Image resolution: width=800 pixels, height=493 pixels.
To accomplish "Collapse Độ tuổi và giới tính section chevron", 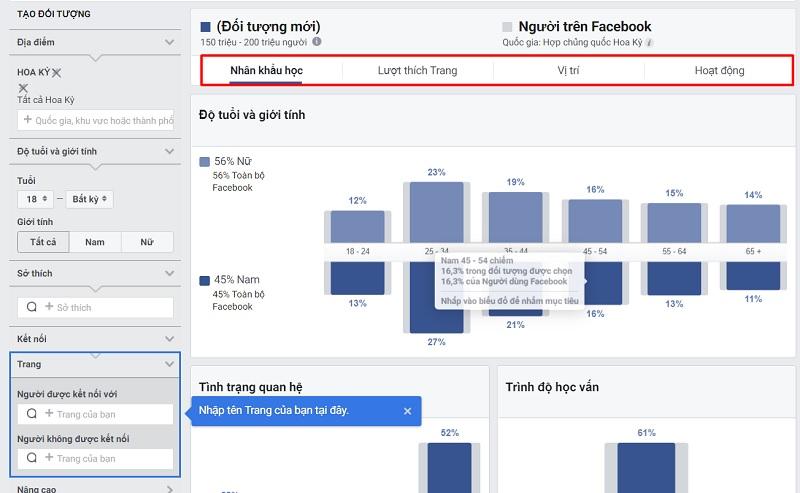I will (169, 151).
